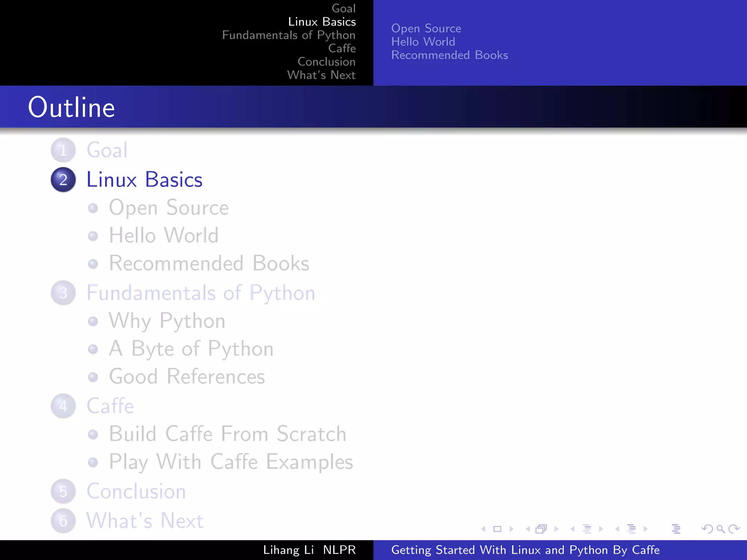
Task: Click the subsection navigation icon
Action: click(x=587, y=529)
